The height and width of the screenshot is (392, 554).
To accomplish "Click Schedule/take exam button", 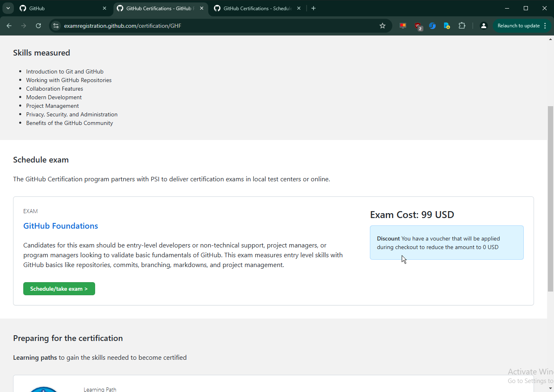I will point(59,289).
